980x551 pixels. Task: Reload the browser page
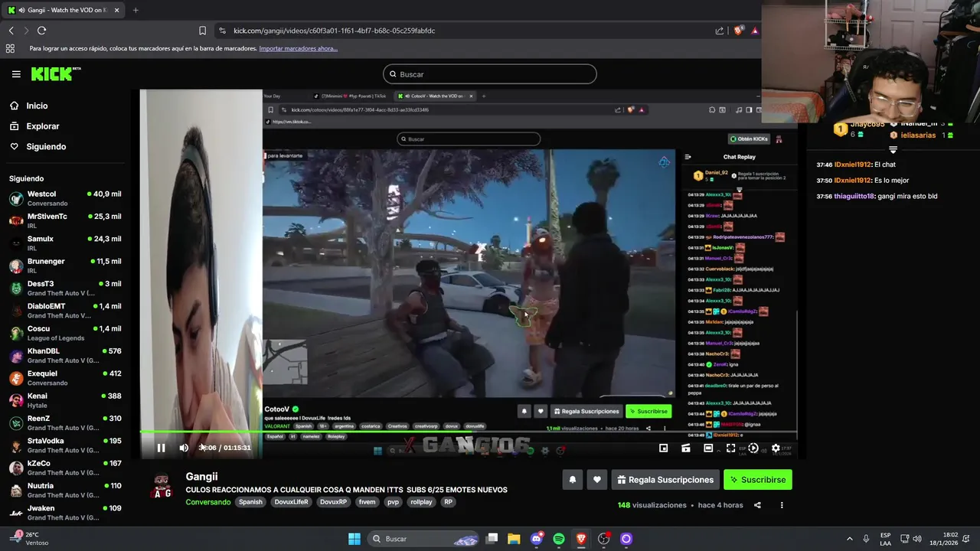click(x=41, y=31)
